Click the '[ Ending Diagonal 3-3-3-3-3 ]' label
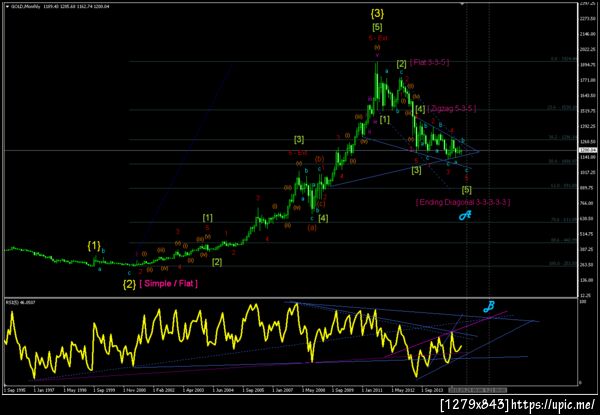The image size is (600, 415). pos(463,202)
